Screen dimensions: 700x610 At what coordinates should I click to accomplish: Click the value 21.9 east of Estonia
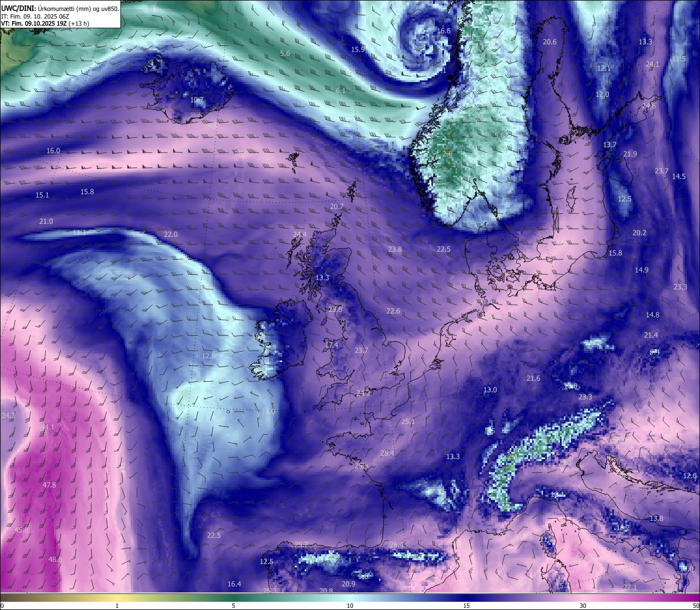click(x=630, y=154)
